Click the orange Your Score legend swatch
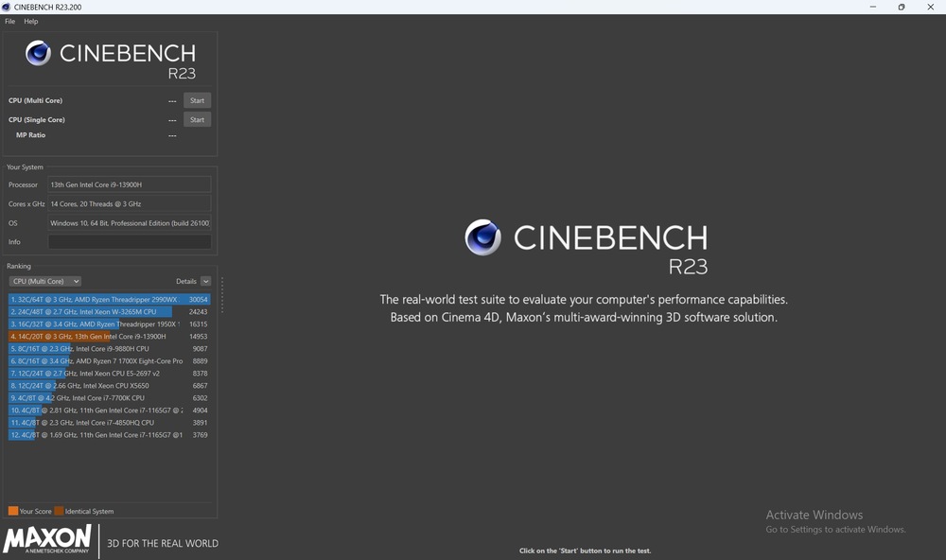 point(12,511)
